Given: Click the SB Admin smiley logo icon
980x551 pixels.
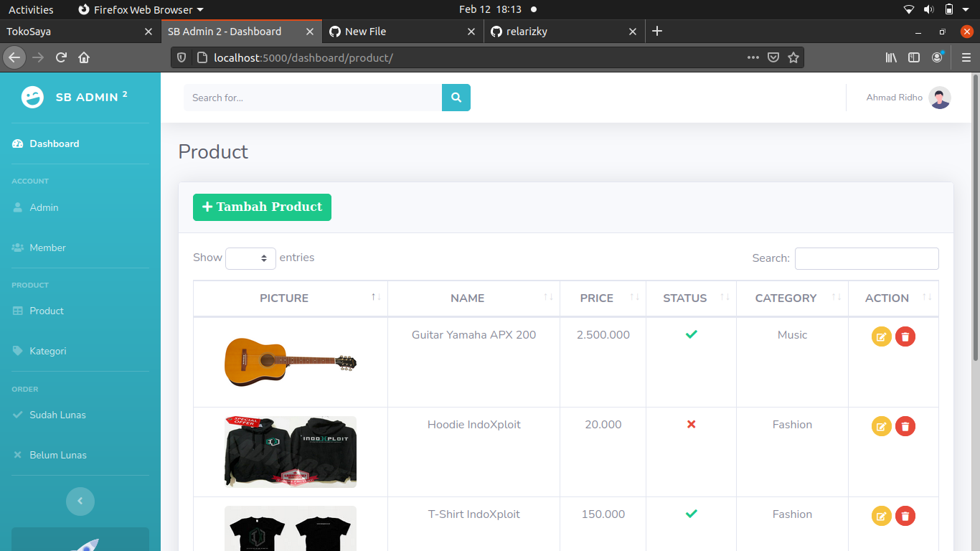Looking at the screenshot, I should [32, 97].
